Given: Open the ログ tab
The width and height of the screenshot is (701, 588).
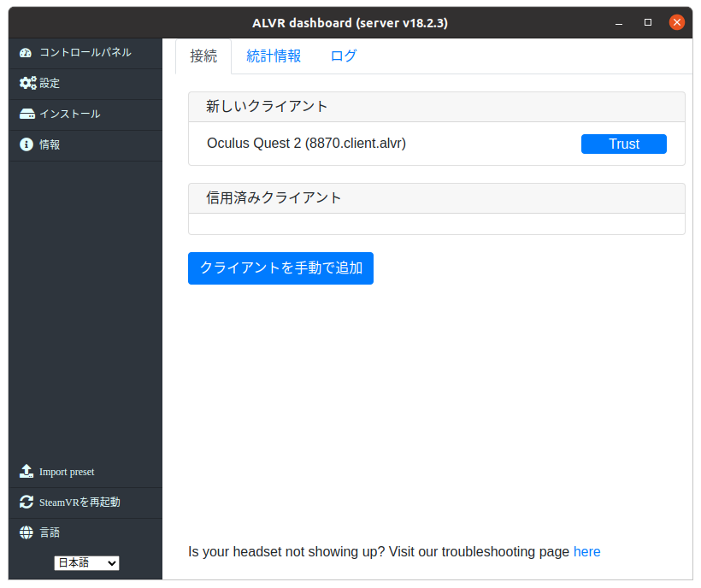Looking at the screenshot, I should click(x=343, y=56).
